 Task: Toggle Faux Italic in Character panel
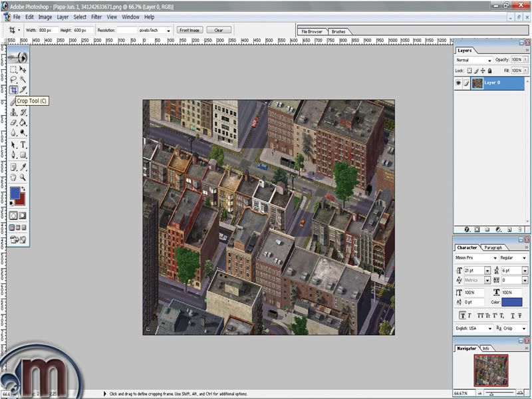pos(469,315)
